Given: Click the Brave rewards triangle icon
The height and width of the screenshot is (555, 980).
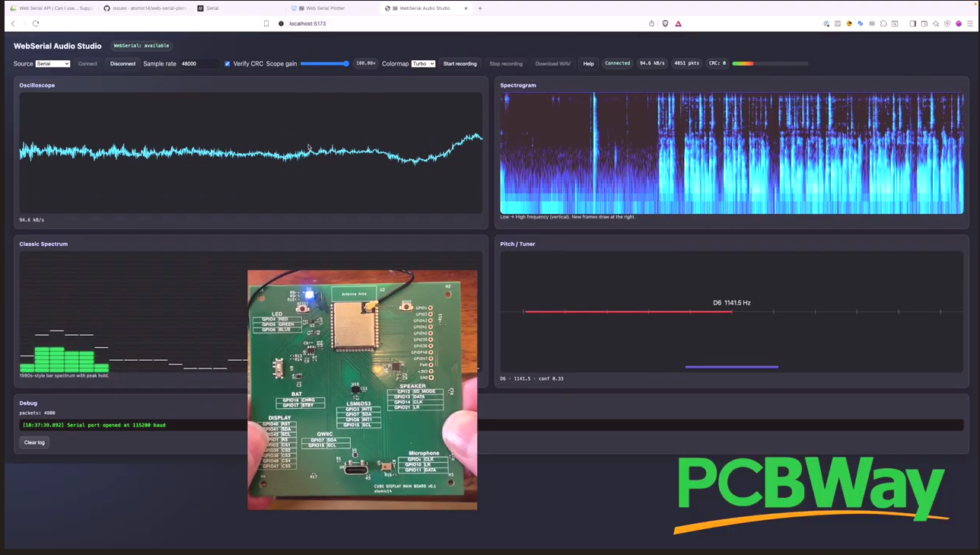Looking at the screenshot, I should [678, 24].
